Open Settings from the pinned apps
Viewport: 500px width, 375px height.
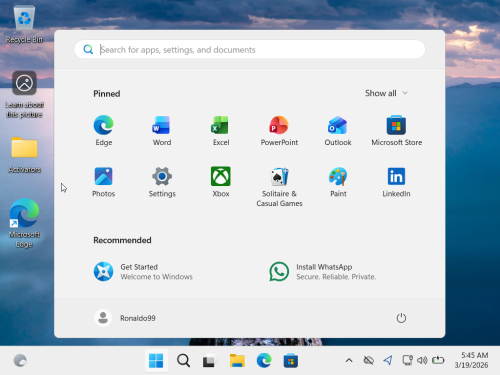tap(162, 182)
